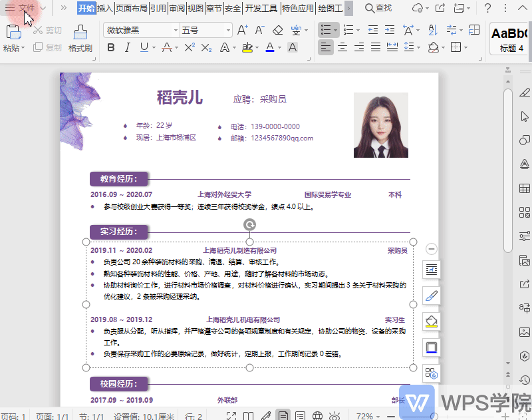532x420 pixels.
Task: Click the profile photo in the resume
Action: click(x=380, y=125)
